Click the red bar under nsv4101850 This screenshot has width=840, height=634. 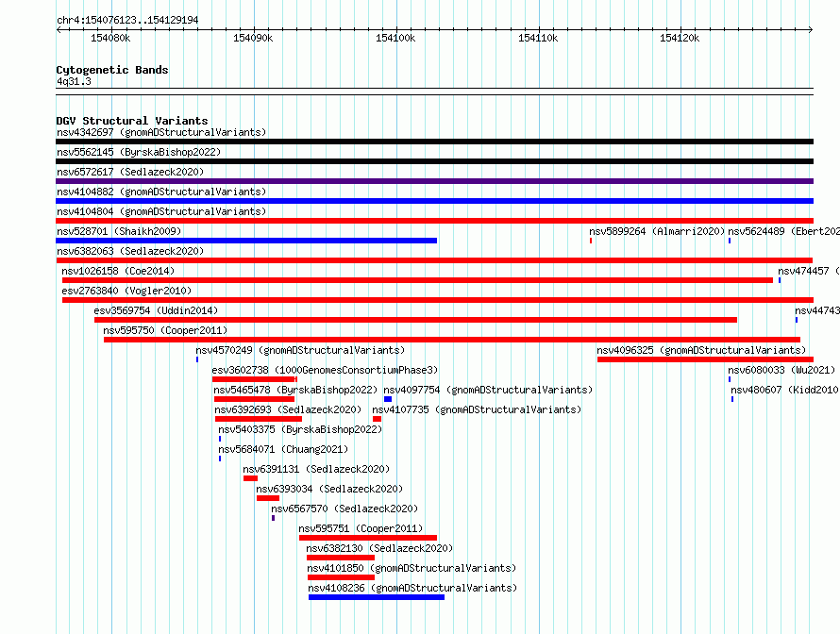click(x=342, y=577)
